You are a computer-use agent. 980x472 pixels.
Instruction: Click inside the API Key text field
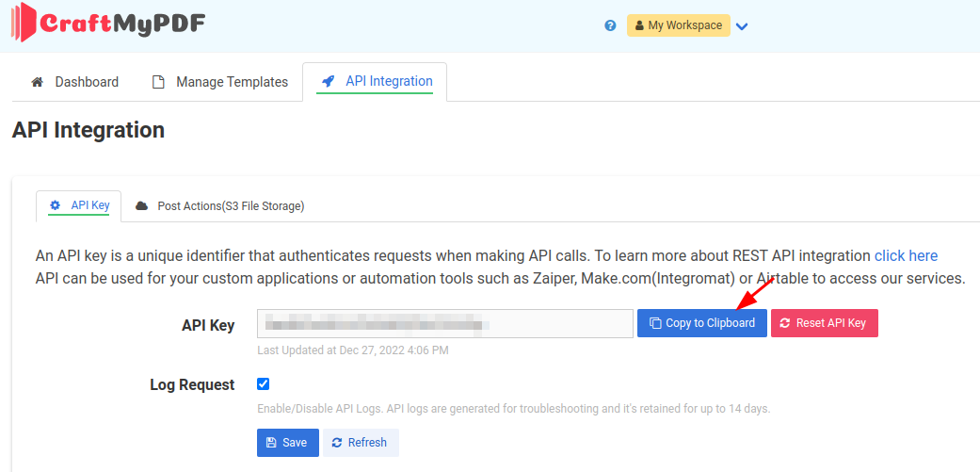pyautogui.click(x=444, y=323)
